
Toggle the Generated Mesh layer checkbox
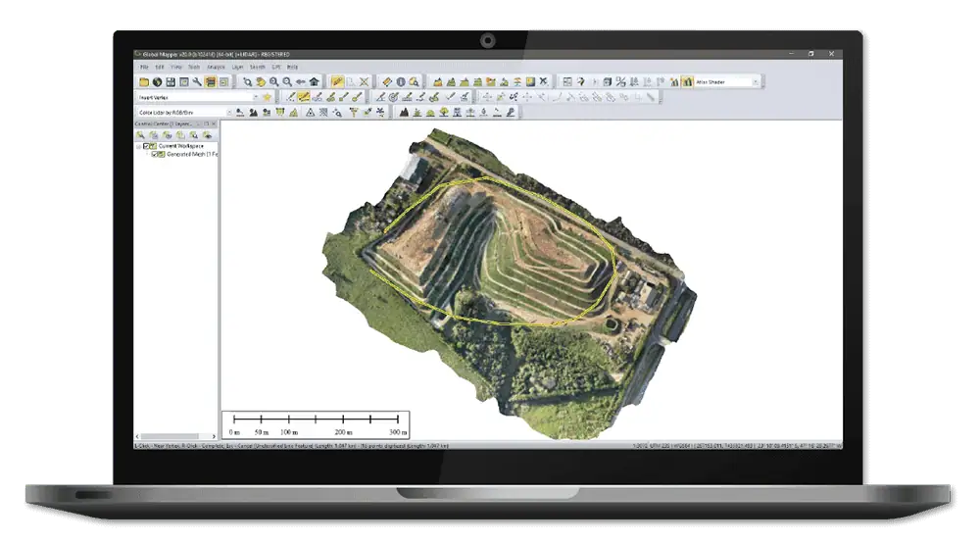coord(155,154)
